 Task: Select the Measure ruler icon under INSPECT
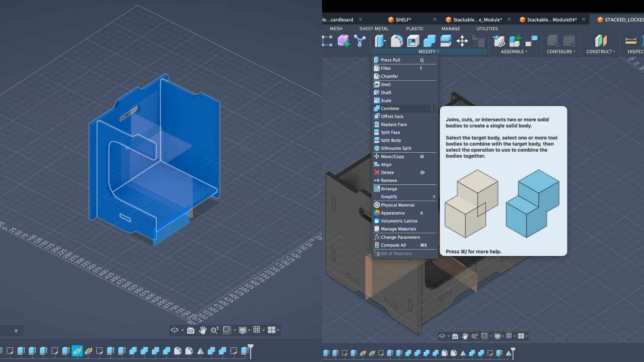click(631, 41)
